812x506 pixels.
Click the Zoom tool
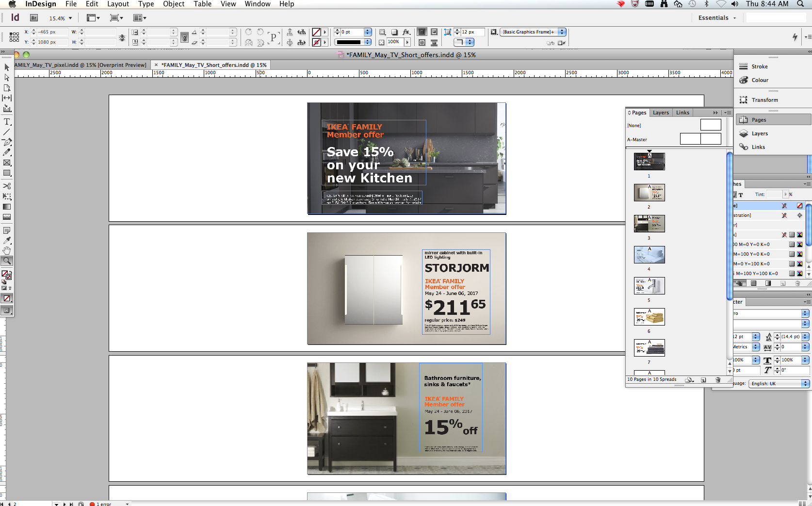click(7, 261)
